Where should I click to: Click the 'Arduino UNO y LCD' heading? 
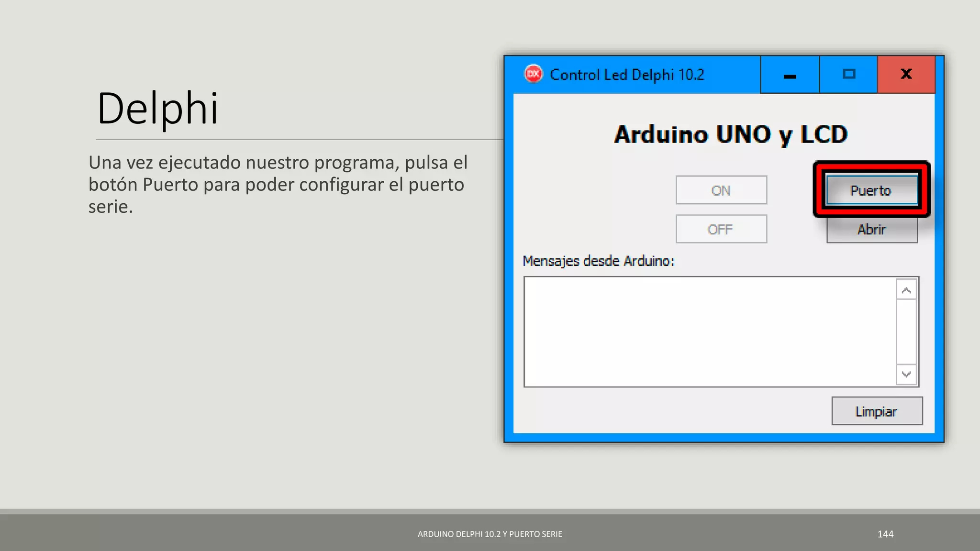coord(731,134)
